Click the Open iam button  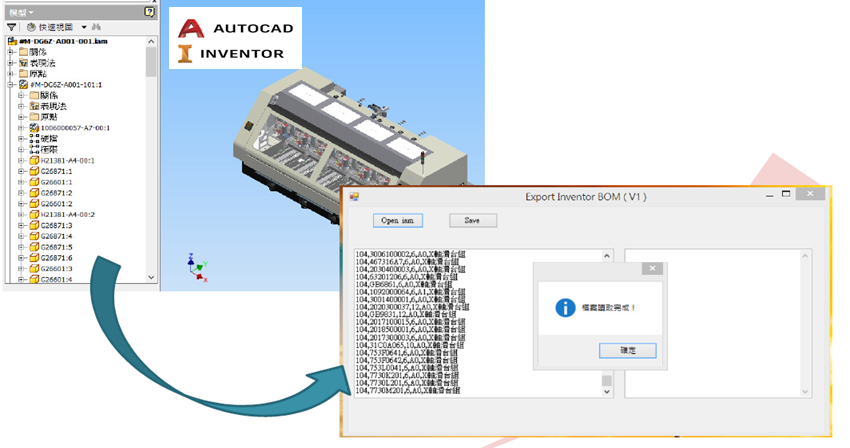point(397,221)
